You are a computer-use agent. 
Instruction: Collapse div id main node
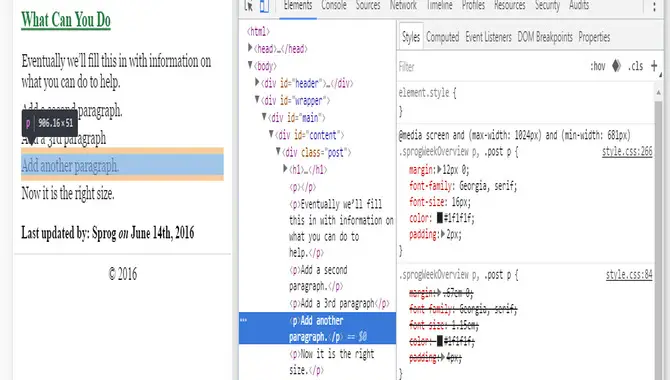pyautogui.click(x=264, y=116)
